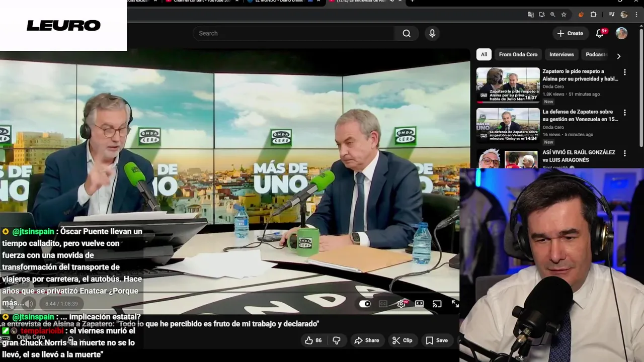Image resolution: width=644 pixels, height=362 pixels.
Task: Click the templarioibi Chuck Norris chat message
Action: [x=68, y=343]
